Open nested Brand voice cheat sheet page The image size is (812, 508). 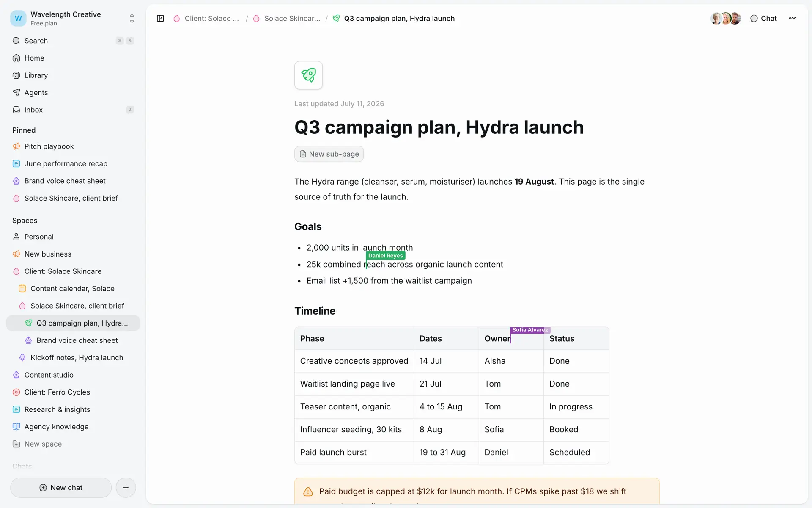[x=73, y=340]
